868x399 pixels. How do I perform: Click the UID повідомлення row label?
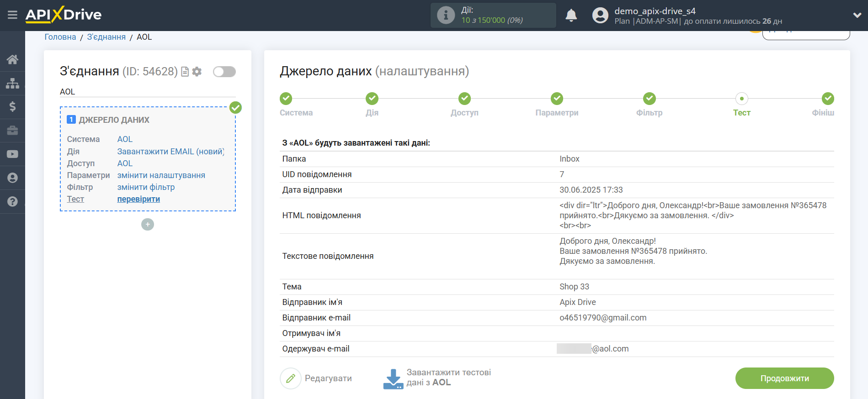[x=317, y=174]
